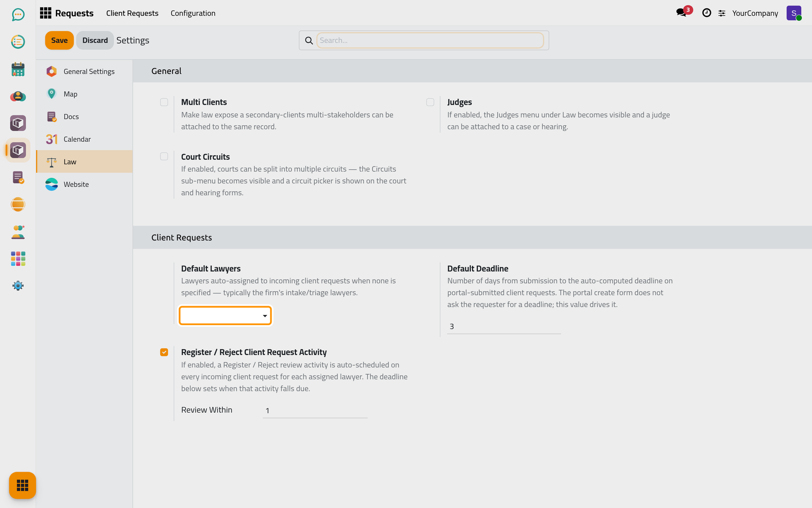Enable the Multi Clients checkbox
Viewport: 812px width, 508px height.
click(x=164, y=102)
